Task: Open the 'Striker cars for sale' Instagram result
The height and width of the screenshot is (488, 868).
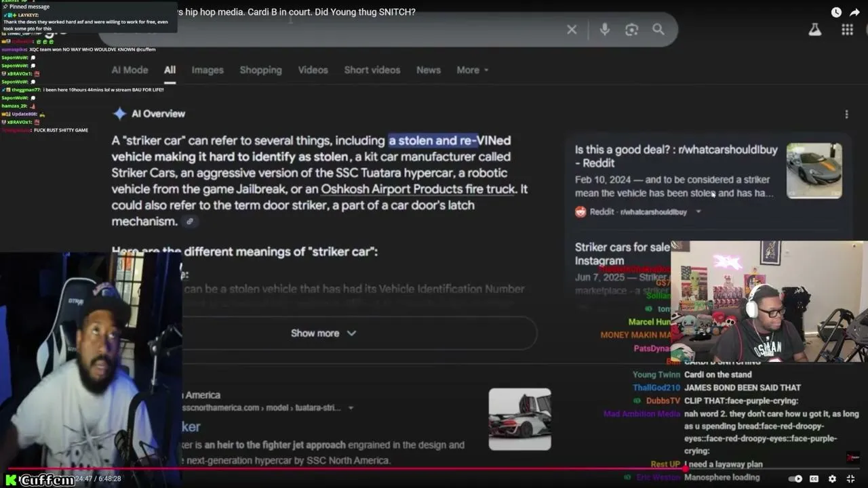Action: pos(623,253)
